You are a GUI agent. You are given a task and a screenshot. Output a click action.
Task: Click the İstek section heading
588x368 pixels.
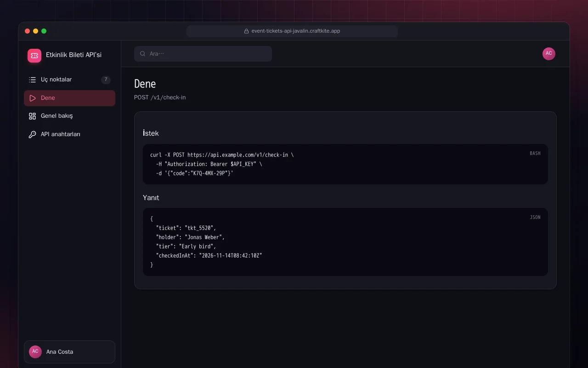click(x=151, y=133)
